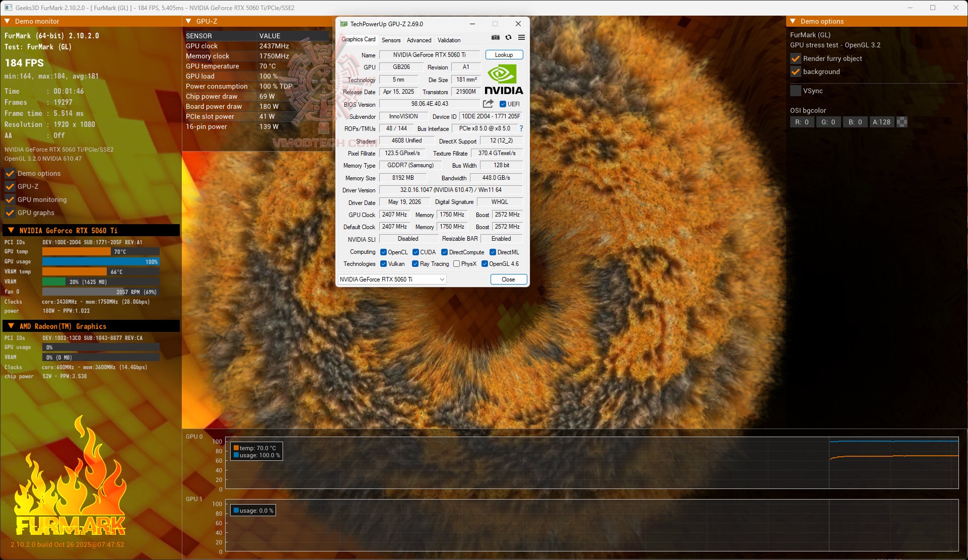
Task: Toggle the PhysX checkbox in GPU-Z
Action: [456, 264]
